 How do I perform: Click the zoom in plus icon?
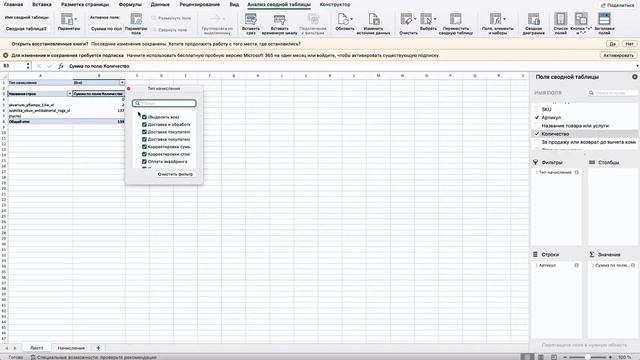[610, 357]
